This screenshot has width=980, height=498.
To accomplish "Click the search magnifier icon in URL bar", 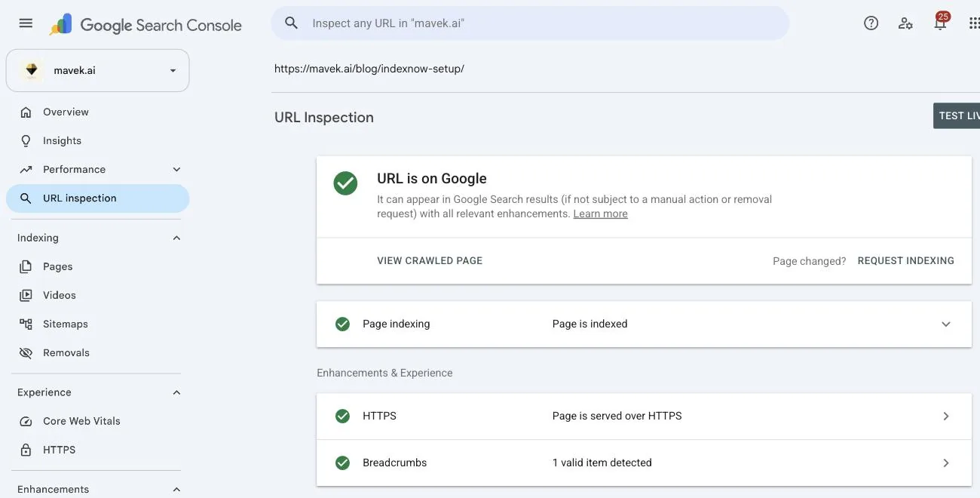I will (292, 23).
